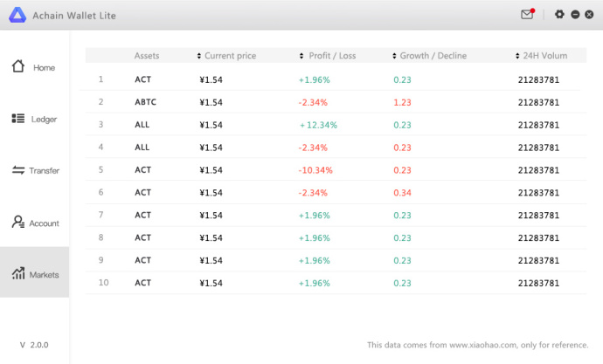Select the ABTC asset row

point(146,102)
